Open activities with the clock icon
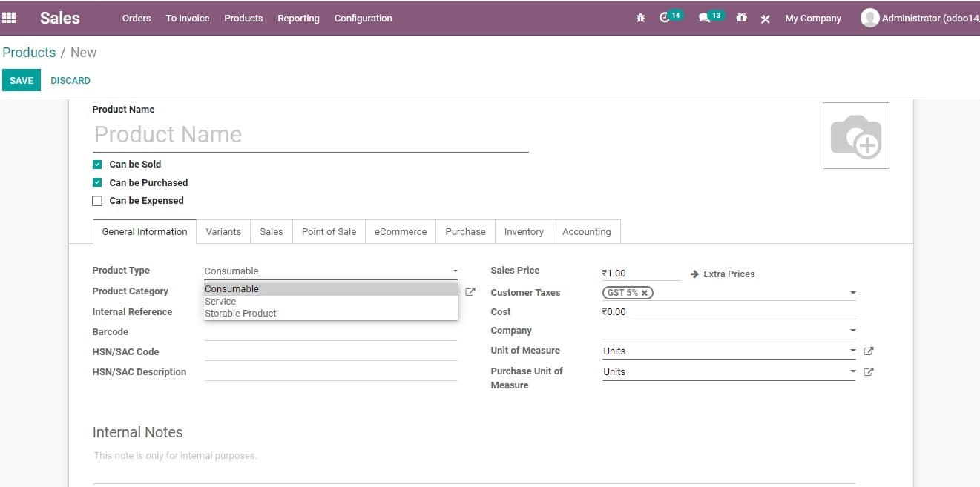The image size is (980, 487). (667, 18)
